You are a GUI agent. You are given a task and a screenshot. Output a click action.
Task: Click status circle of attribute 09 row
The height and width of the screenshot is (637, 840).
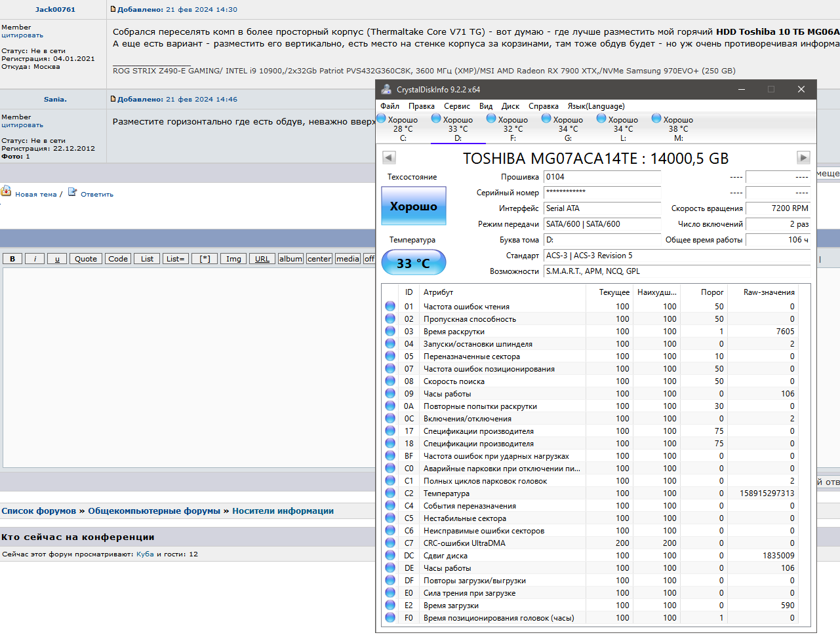390,393
